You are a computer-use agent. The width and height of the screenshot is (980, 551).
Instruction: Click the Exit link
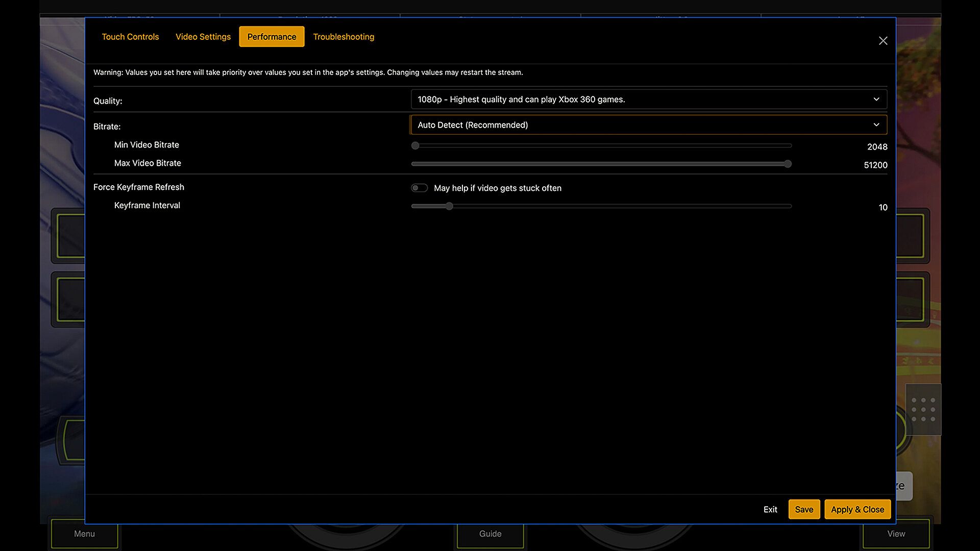pos(770,509)
